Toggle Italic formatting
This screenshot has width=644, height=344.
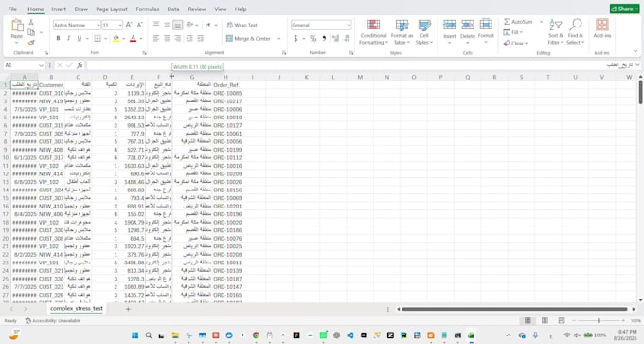point(68,38)
